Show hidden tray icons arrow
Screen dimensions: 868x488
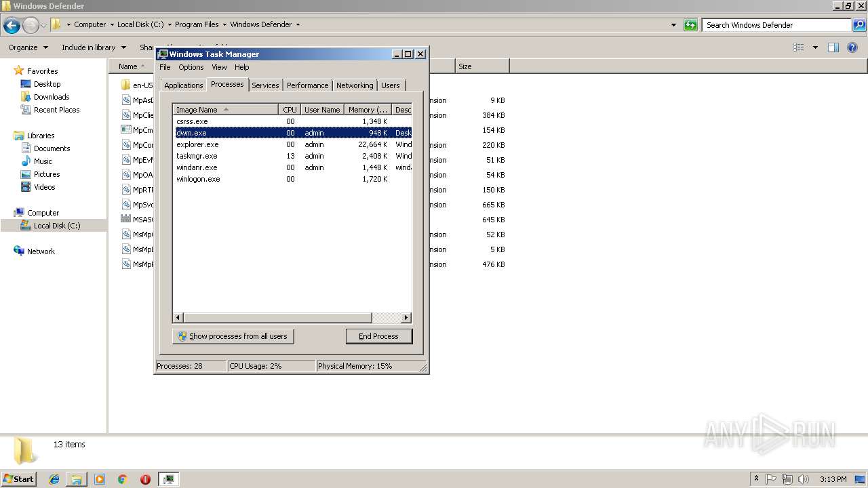coord(756,479)
